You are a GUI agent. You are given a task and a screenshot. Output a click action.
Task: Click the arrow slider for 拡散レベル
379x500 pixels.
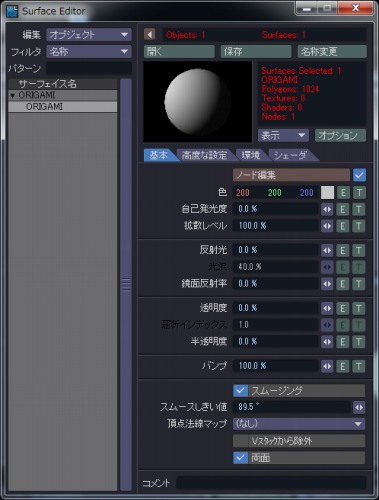coord(327,226)
